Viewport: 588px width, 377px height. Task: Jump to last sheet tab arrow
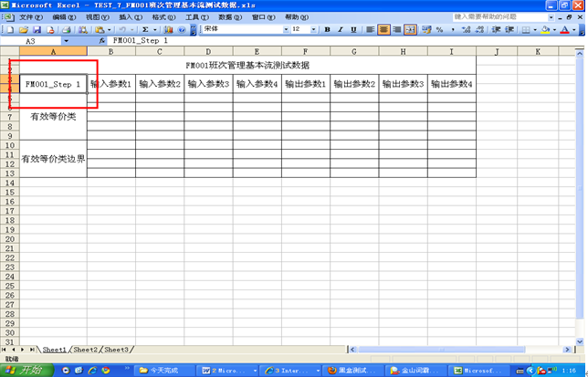click(x=32, y=350)
